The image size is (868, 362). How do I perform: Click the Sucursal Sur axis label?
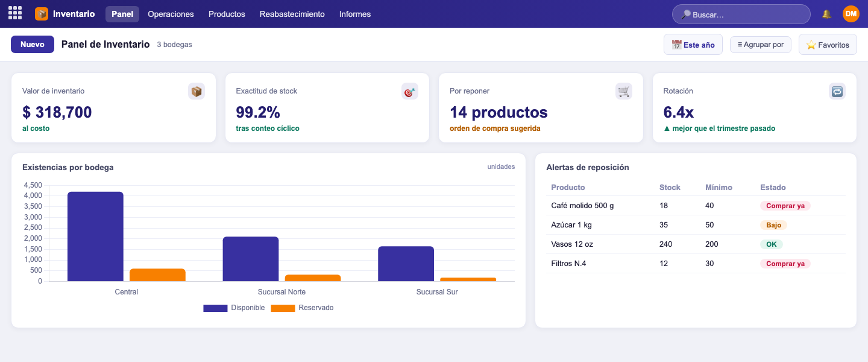[x=437, y=292]
